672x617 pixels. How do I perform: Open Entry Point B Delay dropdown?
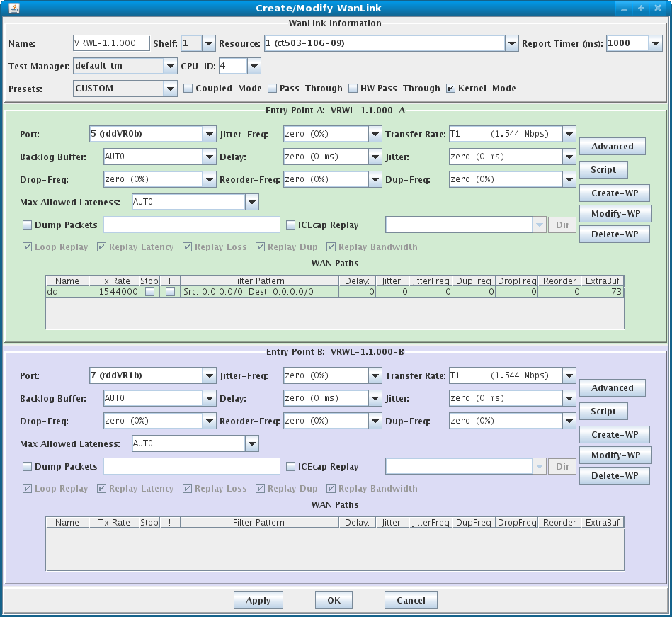(x=375, y=398)
